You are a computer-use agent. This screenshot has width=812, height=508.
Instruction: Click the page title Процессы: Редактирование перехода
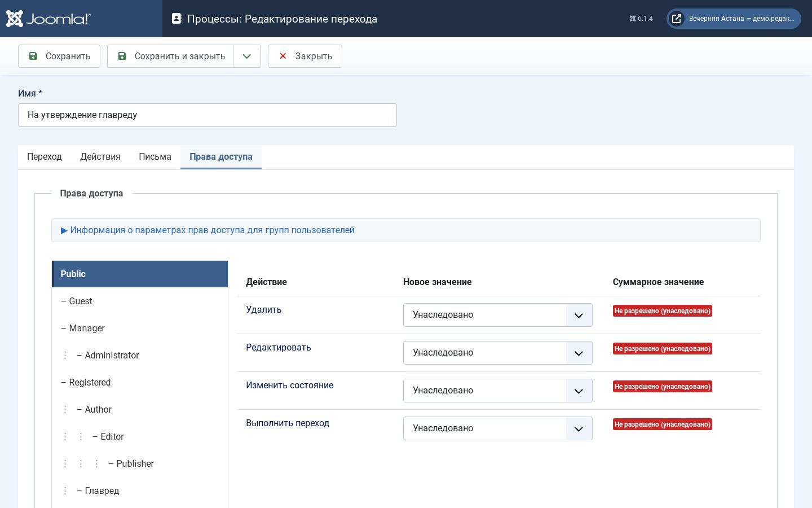[x=282, y=19]
